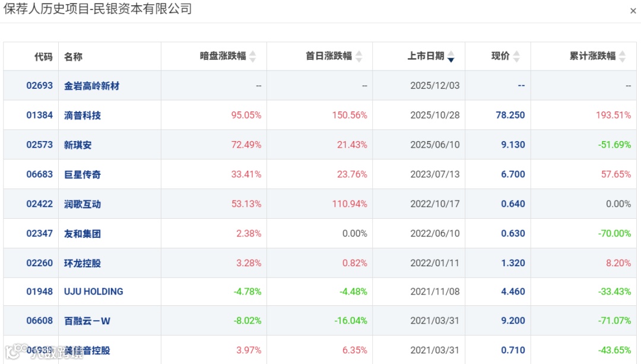Viewport: 641px width, 364px height.
Task: Select current price 78.250
Action: tap(510, 115)
